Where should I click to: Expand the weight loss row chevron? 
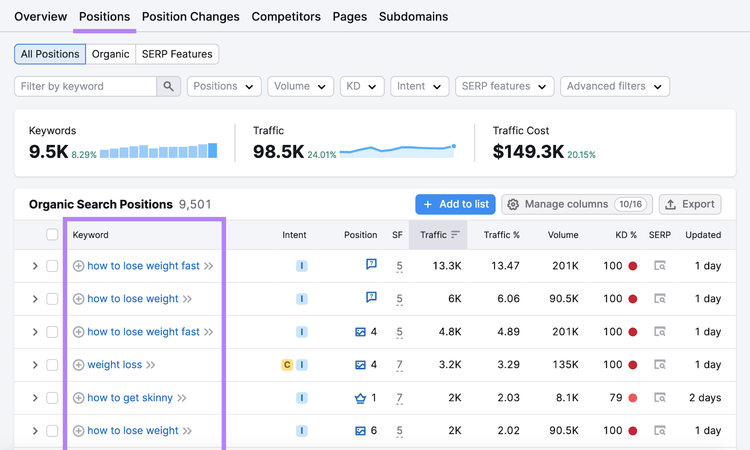click(35, 365)
